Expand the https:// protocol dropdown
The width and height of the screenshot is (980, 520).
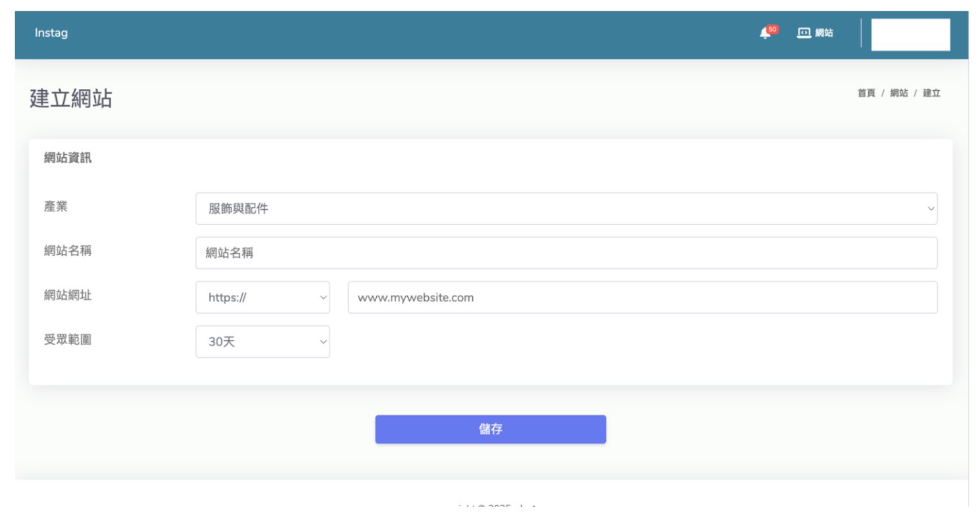click(x=262, y=298)
